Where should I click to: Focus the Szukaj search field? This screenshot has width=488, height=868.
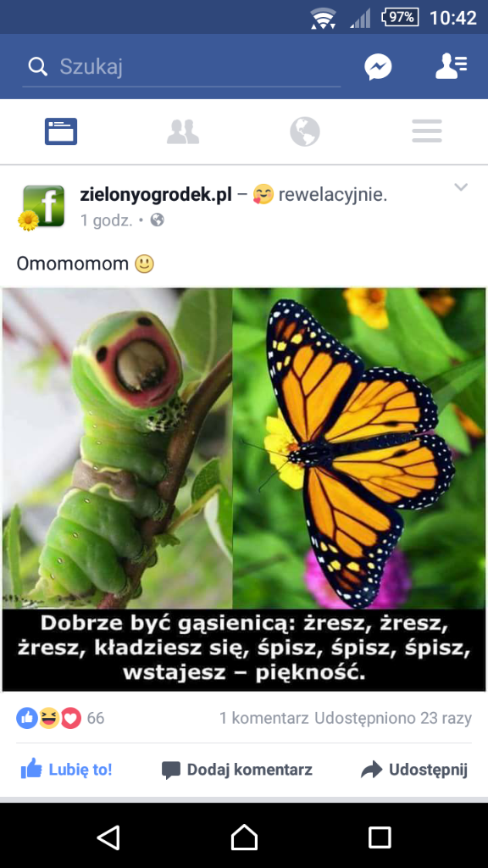point(181,67)
